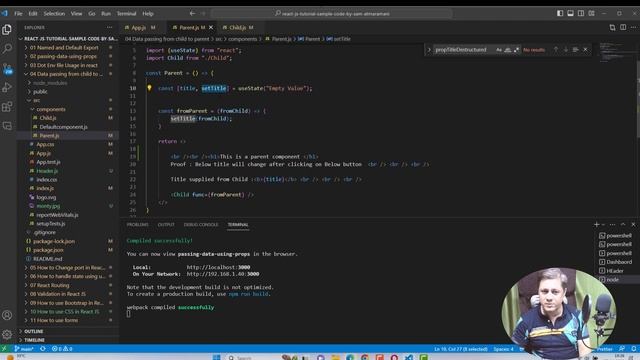The width and height of the screenshot is (640, 360).
Task: Go back with the navigation arrow
Action: (x=192, y=13)
